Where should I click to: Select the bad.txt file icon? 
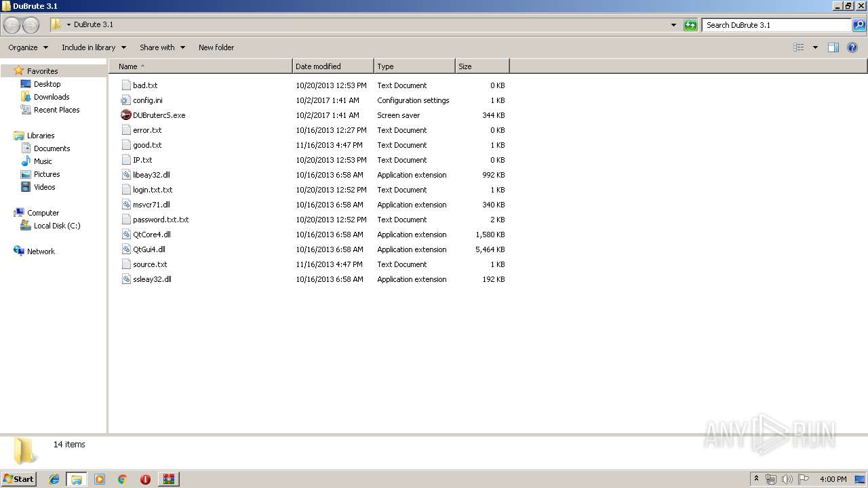[x=126, y=85]
